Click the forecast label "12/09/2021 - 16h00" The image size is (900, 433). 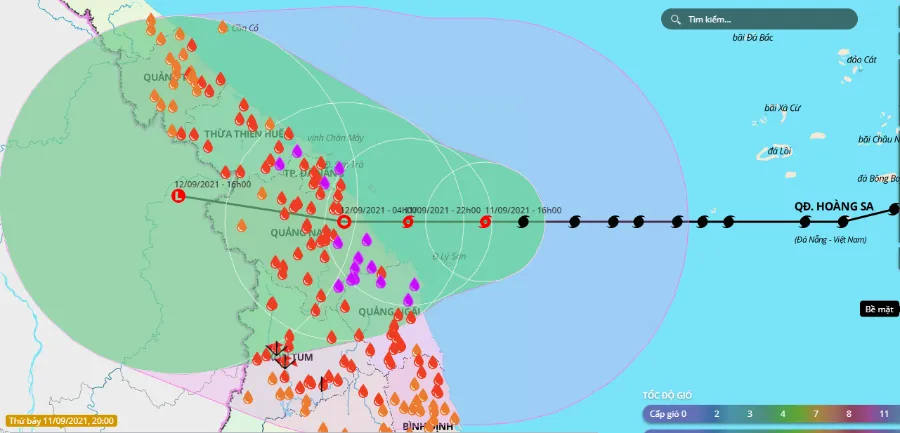coord(211,184)
